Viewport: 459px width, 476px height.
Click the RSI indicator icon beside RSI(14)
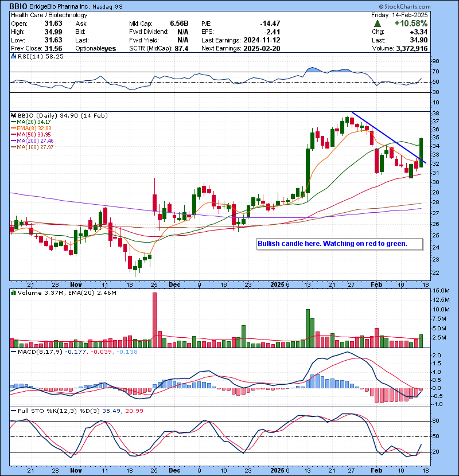pos(13,56)
